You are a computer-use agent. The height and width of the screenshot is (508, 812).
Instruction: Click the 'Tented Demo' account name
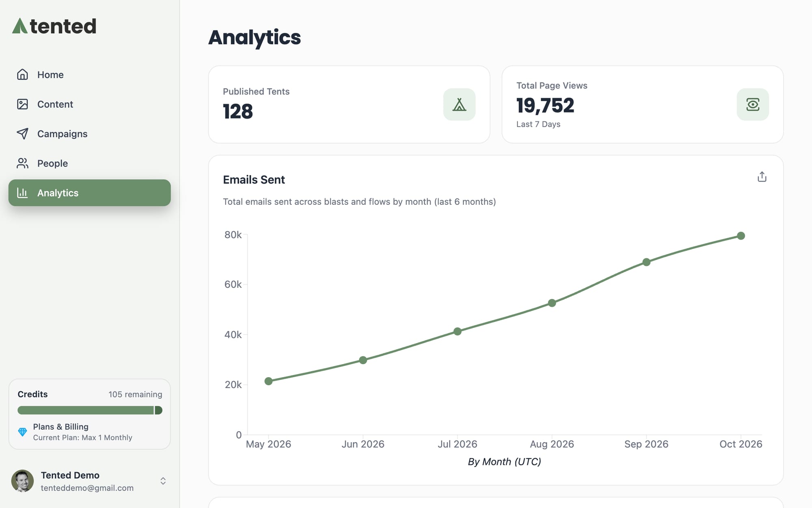(70, 475)
